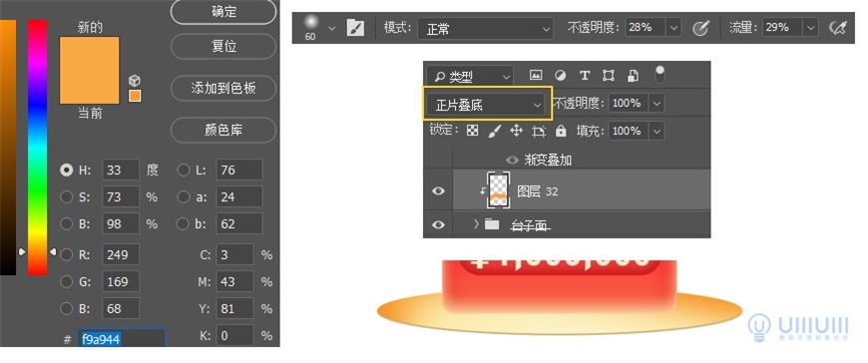868x363 pixels.
Task: Click the rainbow hue slider strip
Action: click(38, 148)
